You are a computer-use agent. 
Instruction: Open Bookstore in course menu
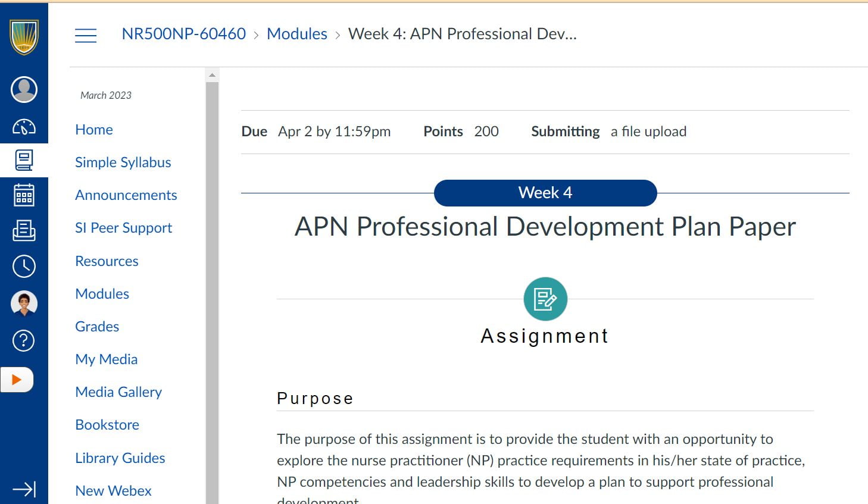pos(107,425)
